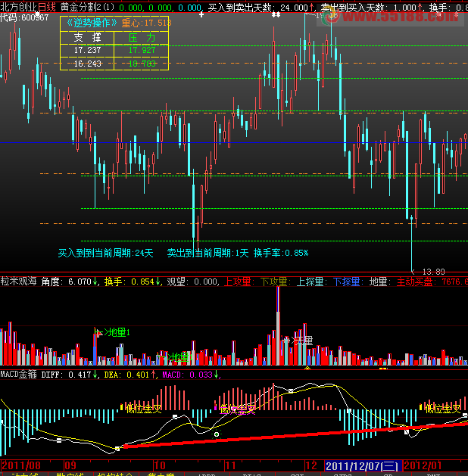Open the 粒米观海 indicator name
Viewport: 468px width, 476px height.
click(18, 282)
